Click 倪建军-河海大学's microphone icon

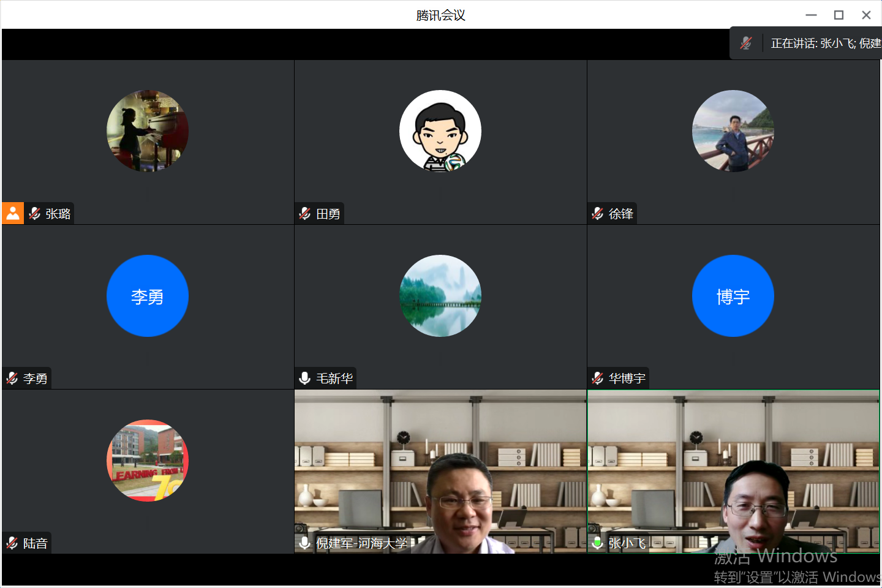tap(305, 543)
